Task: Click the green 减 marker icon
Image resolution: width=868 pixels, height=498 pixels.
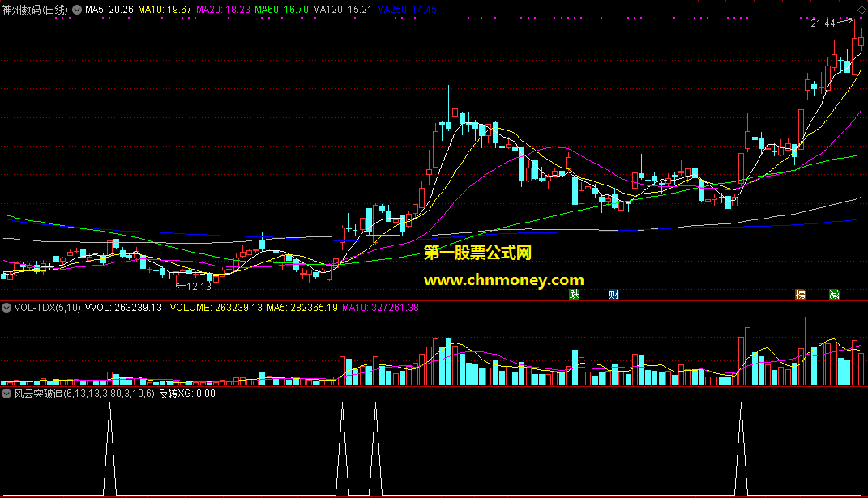Action: [834, 295]
